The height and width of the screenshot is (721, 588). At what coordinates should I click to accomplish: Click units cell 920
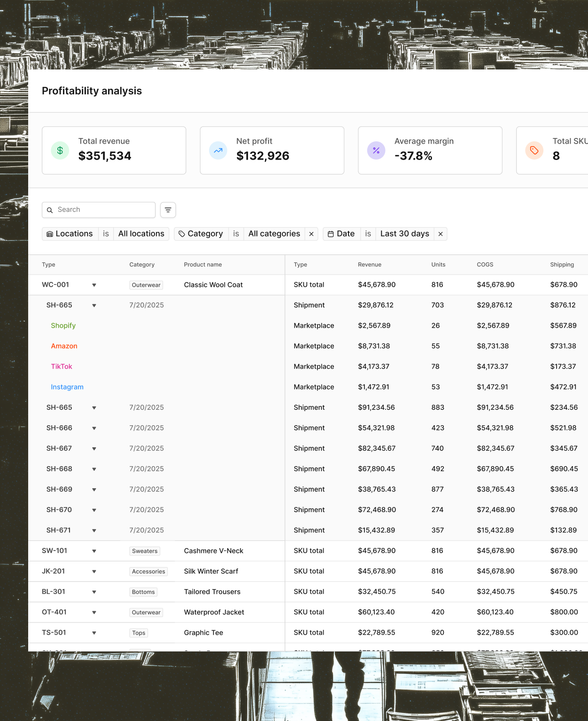click(x=438, y=633)
